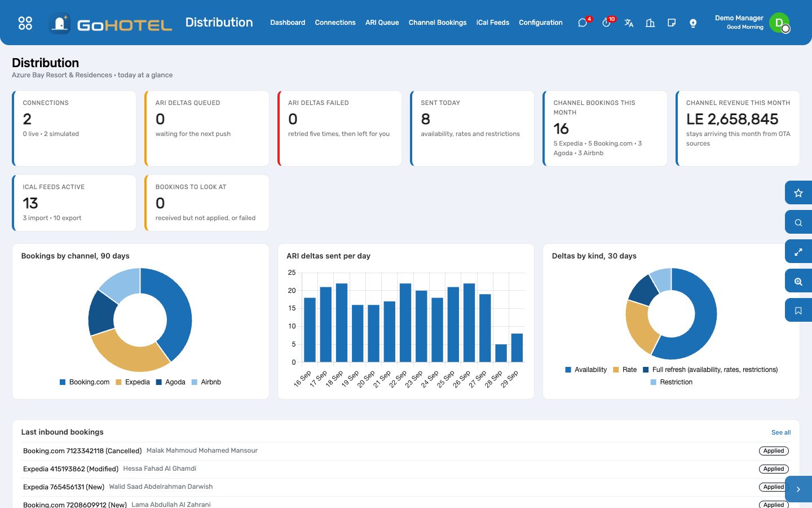Open the iCal Feeds Active card
This screenshot has width=812, height=508.
[74, 203]
